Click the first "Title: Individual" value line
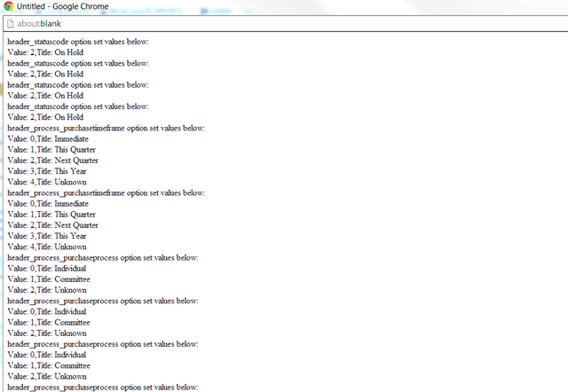The width and height of the screenshot is (568, 392). tap(47, 268)
